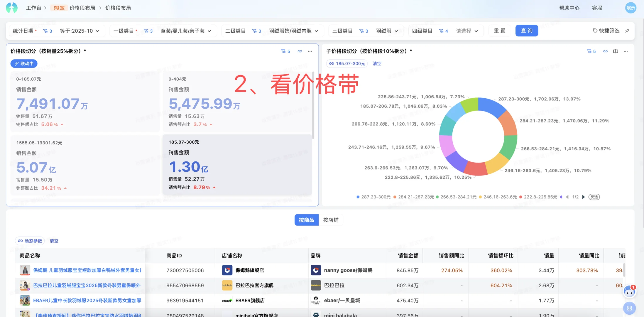Click blue 287.23-300元 donut segment
This screenshot has width=644, height=317.
[x=492, y=106]
